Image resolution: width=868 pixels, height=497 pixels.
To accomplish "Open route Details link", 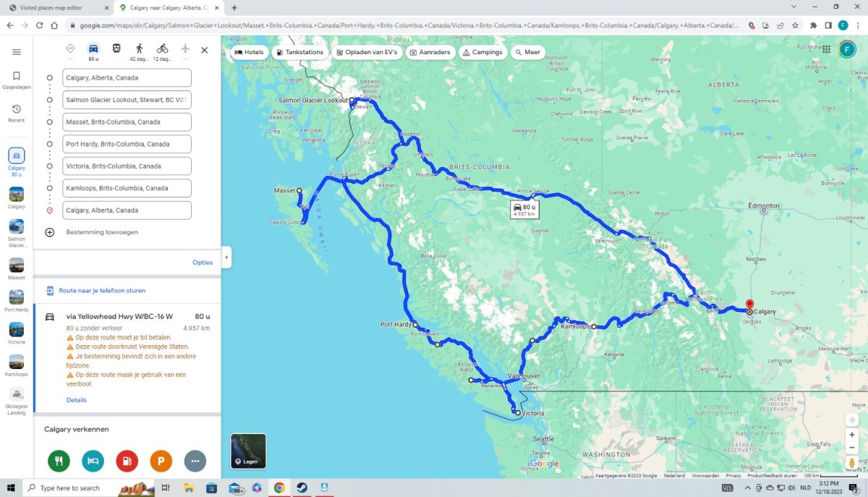I will [76, 400].
